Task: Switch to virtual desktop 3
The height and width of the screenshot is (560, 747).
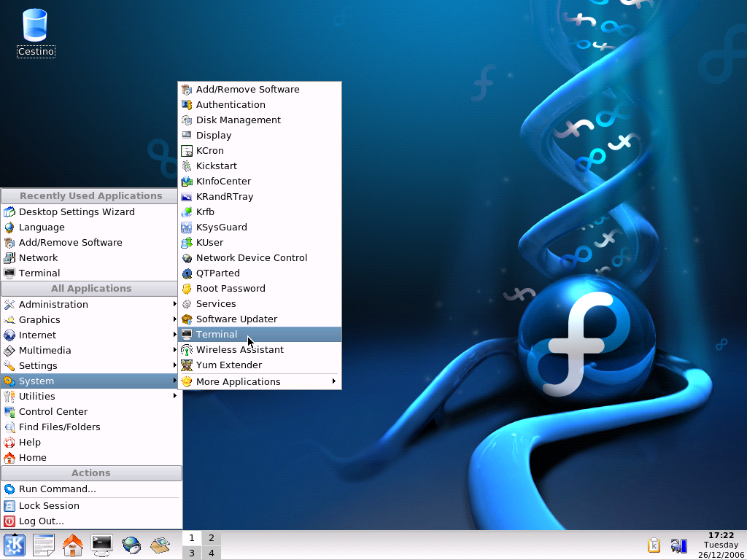Action: tap(192, 553)
